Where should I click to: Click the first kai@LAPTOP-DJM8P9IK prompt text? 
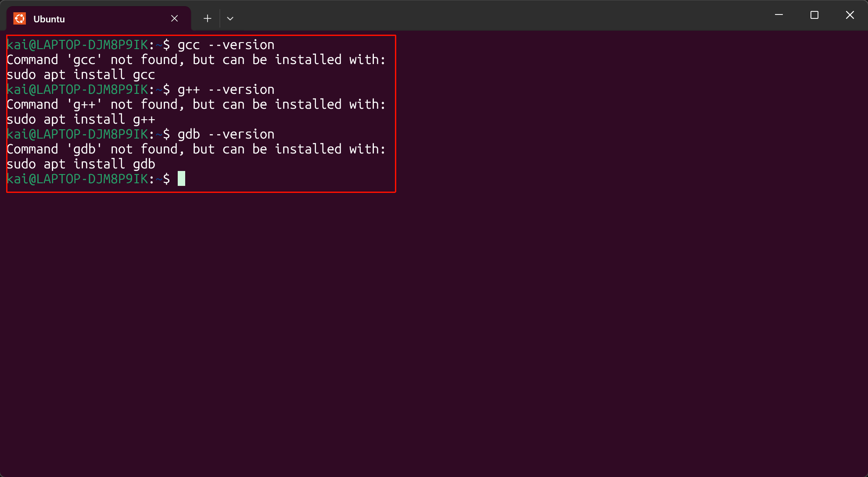point(78,45)
